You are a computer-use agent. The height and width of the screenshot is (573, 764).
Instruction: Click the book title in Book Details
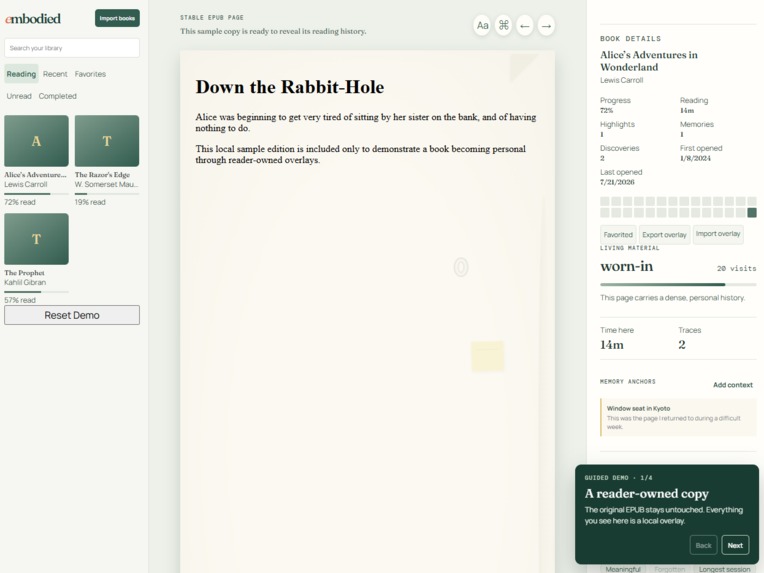coord(649,61)
